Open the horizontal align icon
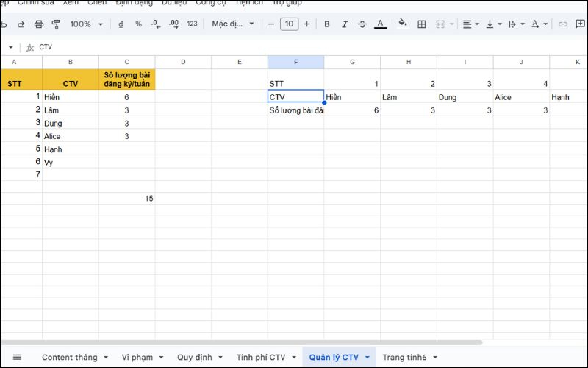The width and height of the screenshot is (588, 368). tap(467, 24)
